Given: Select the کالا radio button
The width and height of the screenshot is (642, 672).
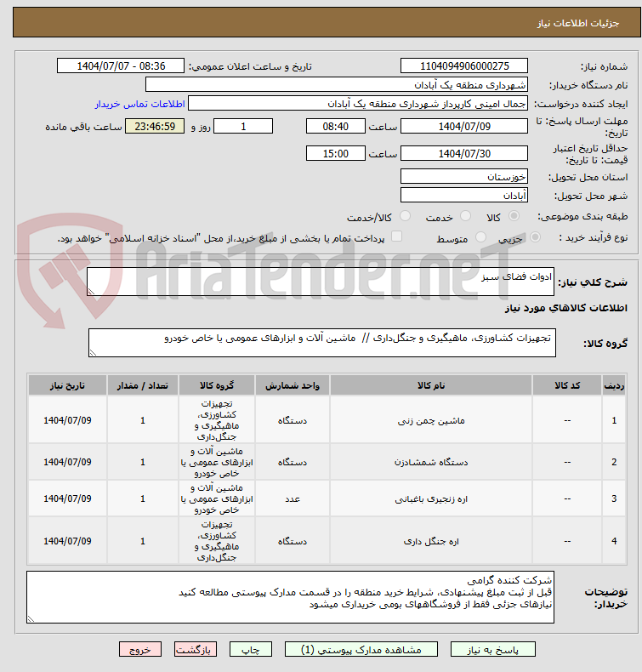Looking at the screenshot, I should pos(514,216).
